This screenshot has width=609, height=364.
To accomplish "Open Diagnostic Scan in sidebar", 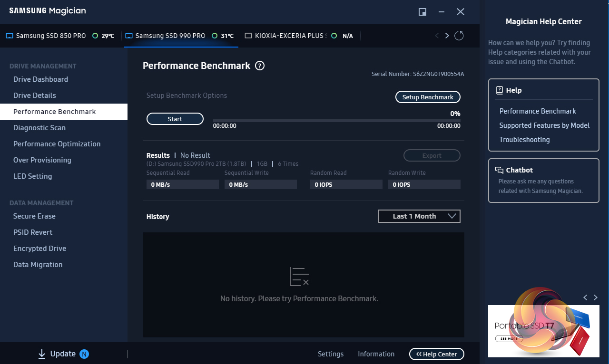I will [x=39, y=128].
